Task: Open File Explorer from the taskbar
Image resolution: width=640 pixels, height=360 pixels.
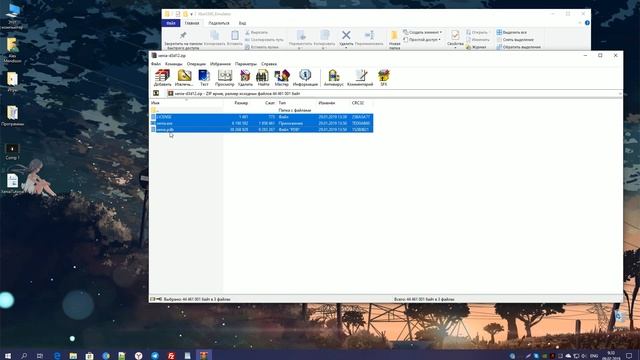Action: click(73, 356)
